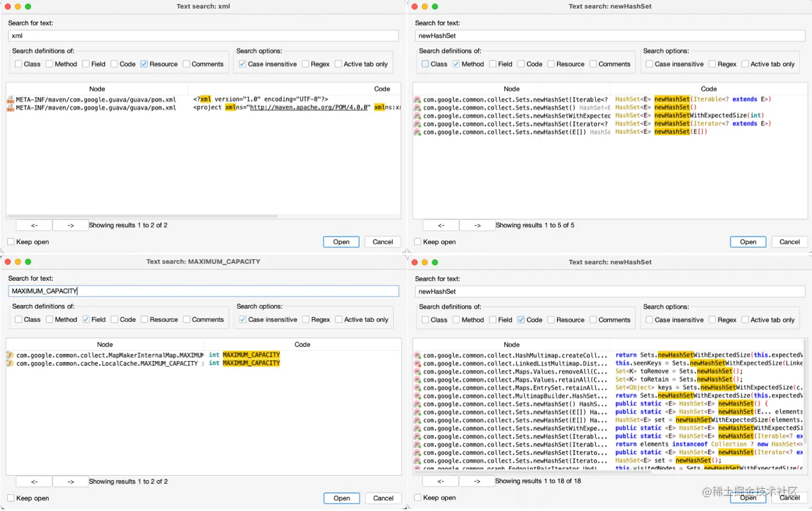Select the 'HashSet<E> newHashSetWithExpectedSize(int)' code cell
The height and width of the screenshot is (511, 812).
point(709,116)
